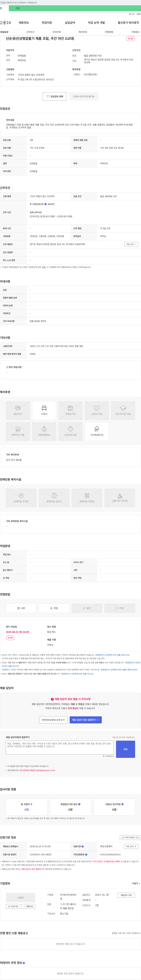The width and height of the screenshot is (141, 980).
Task: Switch to the 기업정보 tab
Action: click(x=135, y=32)
